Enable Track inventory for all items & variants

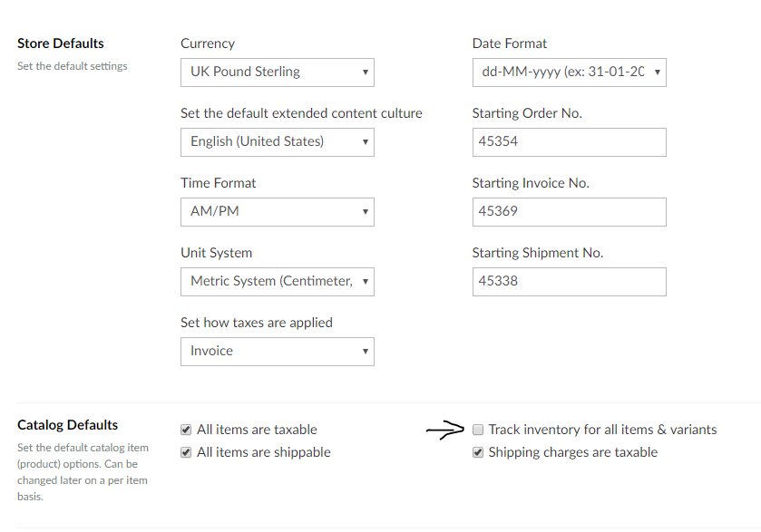coord(478,430)
